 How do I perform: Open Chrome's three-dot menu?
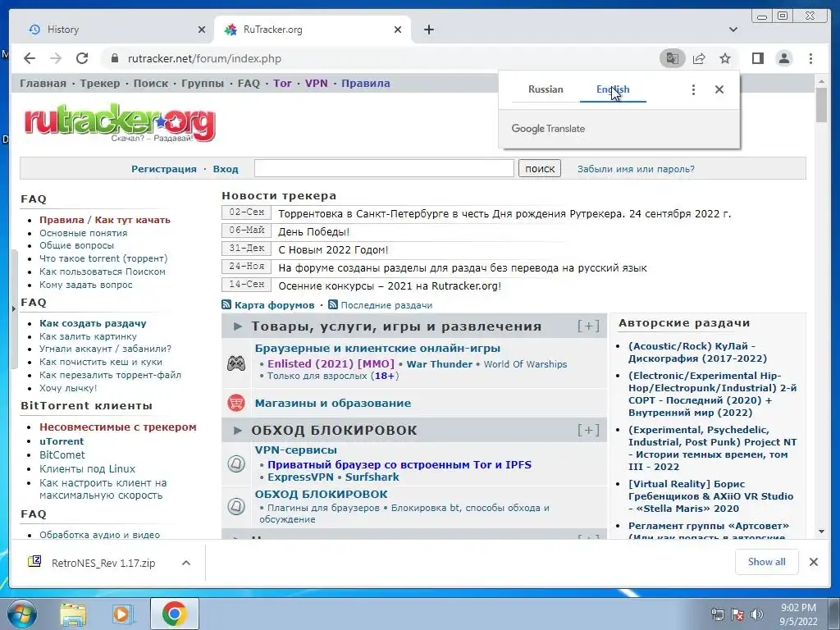pos(810,58)
